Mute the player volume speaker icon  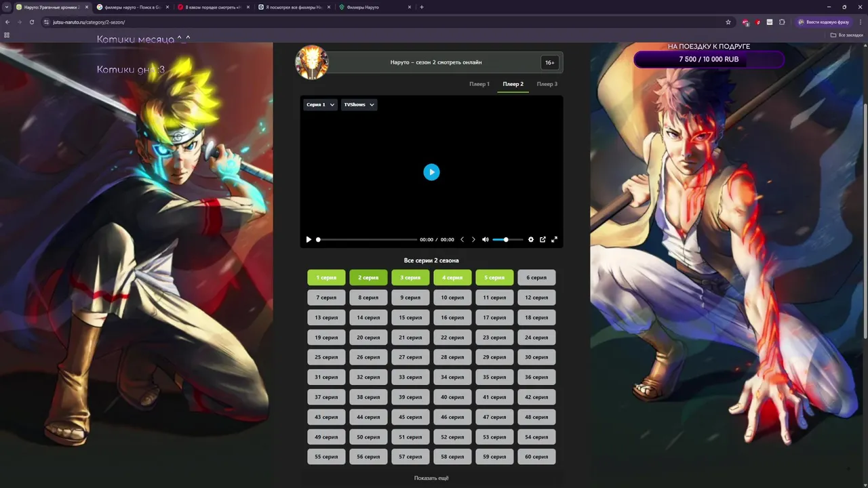(485, 239)
